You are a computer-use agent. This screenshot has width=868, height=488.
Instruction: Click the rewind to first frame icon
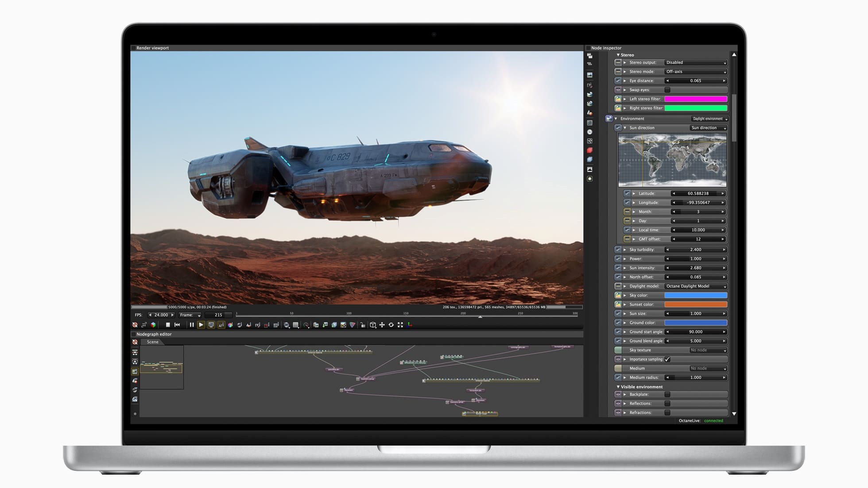tap(177, 325)
